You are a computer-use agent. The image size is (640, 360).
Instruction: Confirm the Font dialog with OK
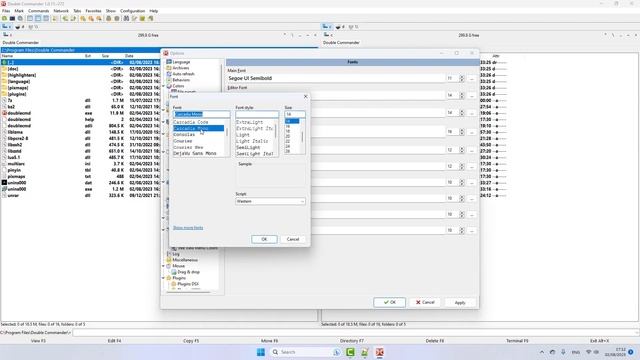point(264,239)
